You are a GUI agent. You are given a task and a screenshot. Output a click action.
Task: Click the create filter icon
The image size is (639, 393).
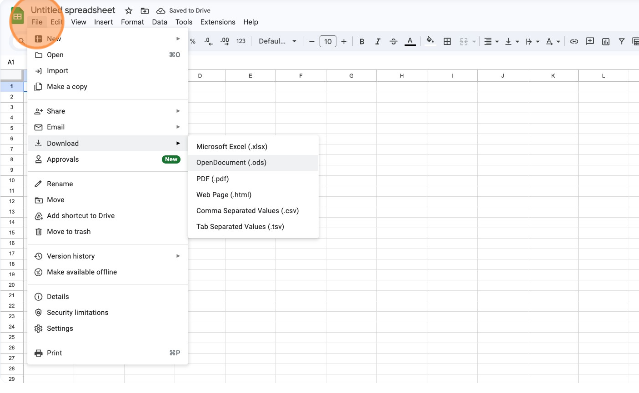point(621,42)
